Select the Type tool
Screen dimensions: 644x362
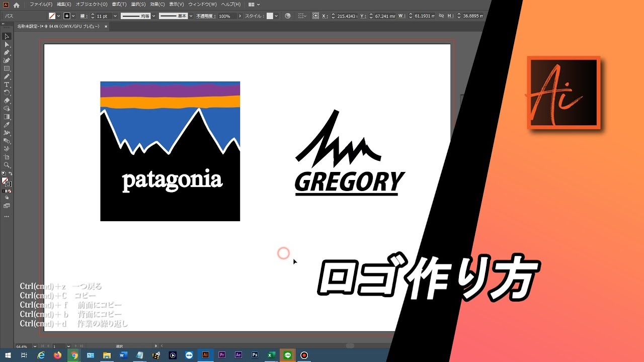click(7, 85)
